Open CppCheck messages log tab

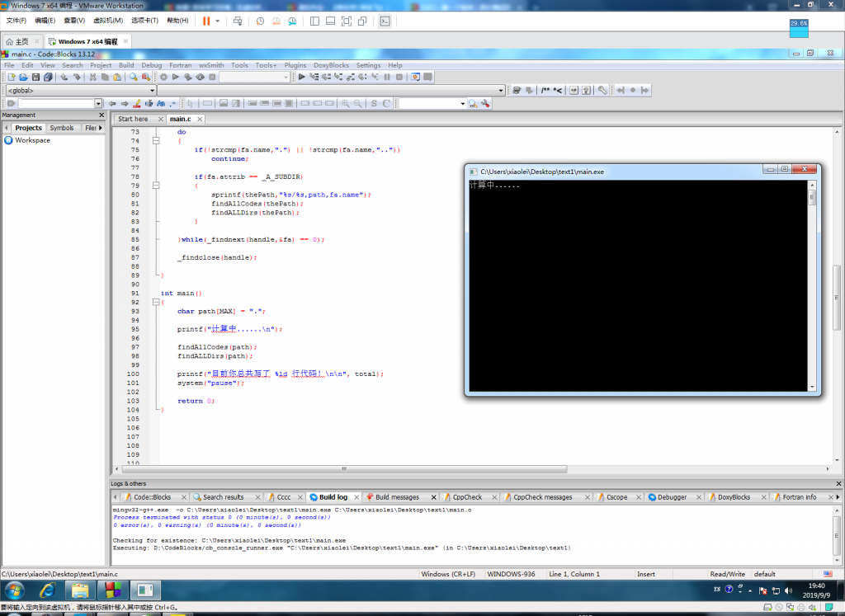pyautogui.click(x=543, y=497)
